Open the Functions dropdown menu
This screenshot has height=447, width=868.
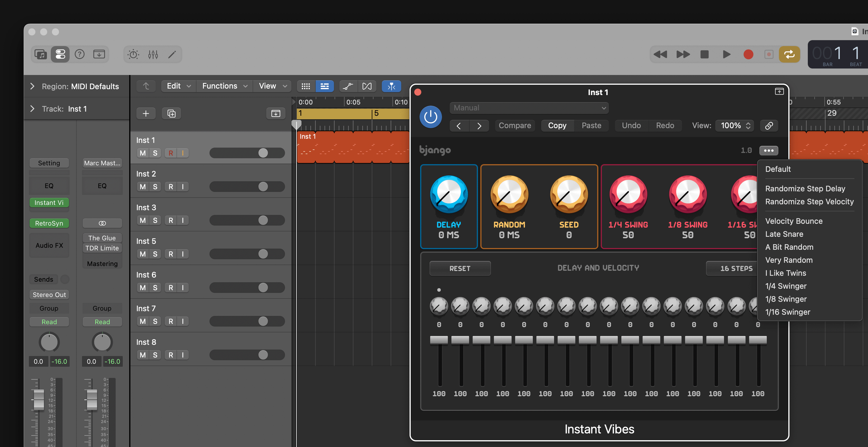tap(225, 86)
